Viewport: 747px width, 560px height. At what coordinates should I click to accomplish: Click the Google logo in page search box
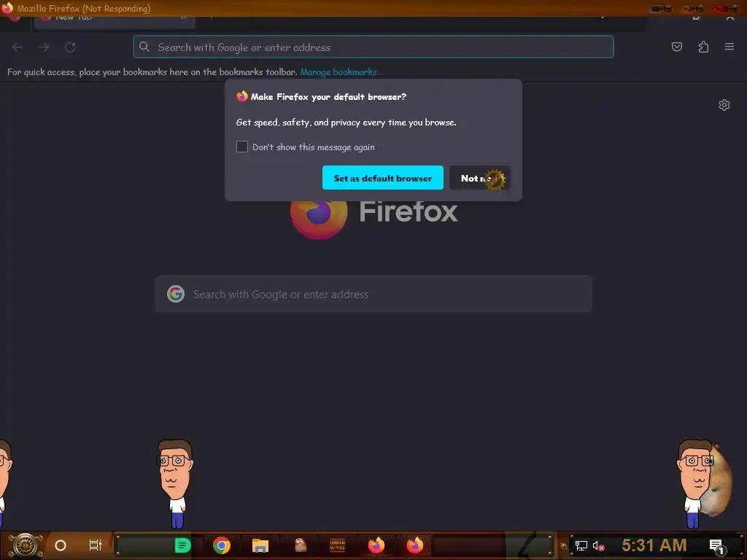(x=176, y=294)
